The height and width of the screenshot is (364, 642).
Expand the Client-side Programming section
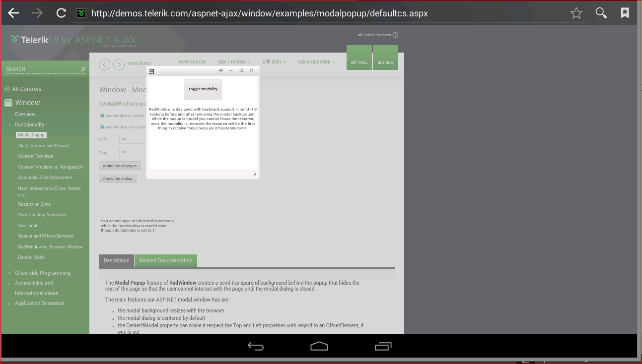9,273
